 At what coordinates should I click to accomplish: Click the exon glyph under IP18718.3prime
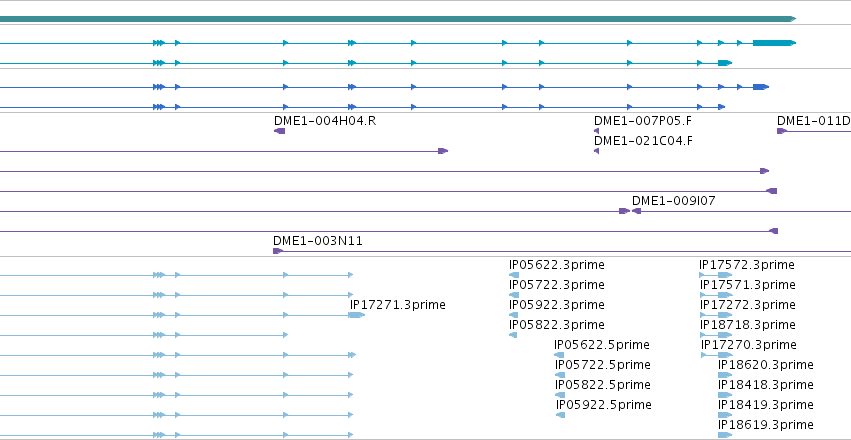tap(725, 335)
